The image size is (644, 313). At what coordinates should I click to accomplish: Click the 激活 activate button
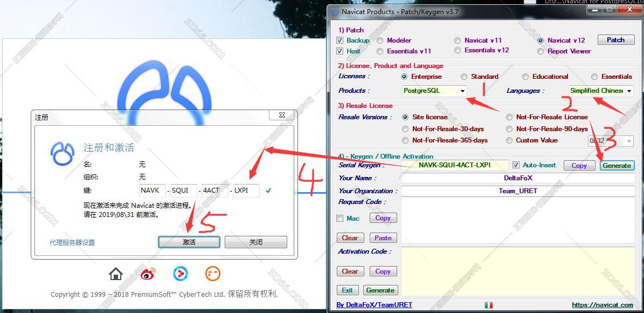(189, 242)
